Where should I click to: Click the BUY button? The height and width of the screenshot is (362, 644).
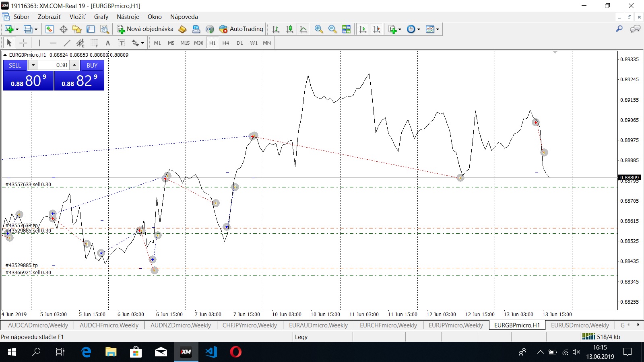tap(92, 65)
